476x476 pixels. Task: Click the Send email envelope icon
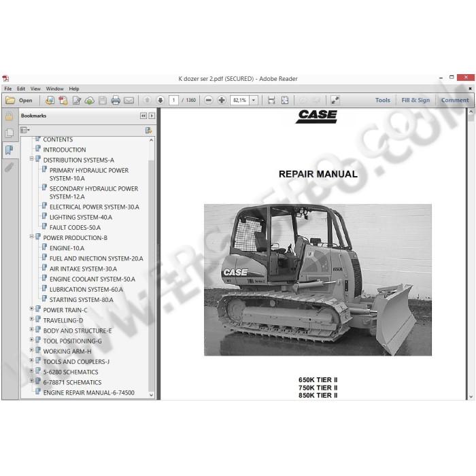(x=129, y=100)
